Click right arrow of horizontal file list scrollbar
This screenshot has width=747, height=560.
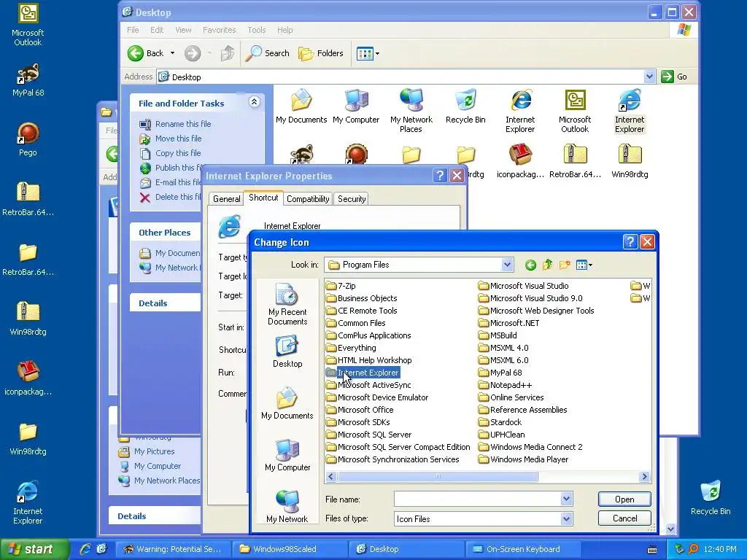(644, 476)
